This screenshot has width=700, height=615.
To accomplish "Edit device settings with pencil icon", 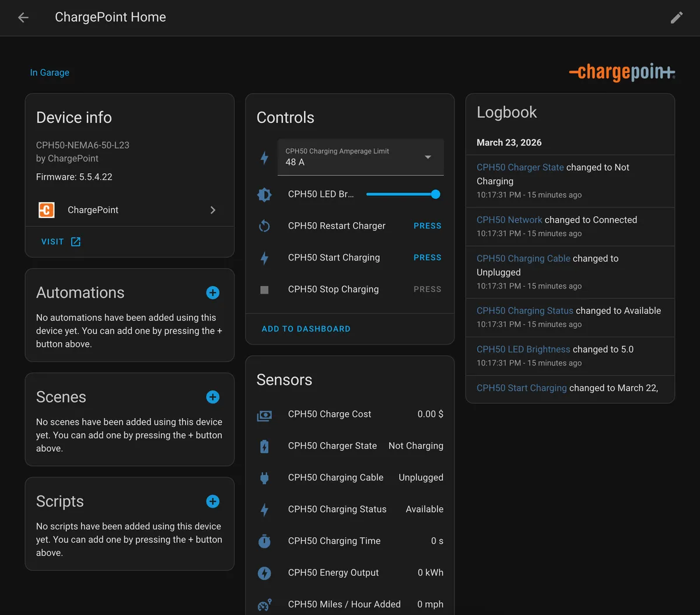I will 677,17.
